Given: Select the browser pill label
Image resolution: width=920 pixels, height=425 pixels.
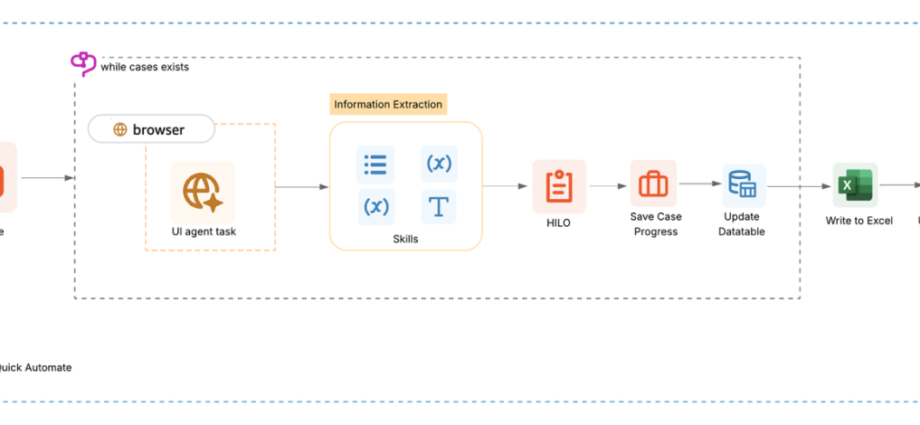Looking at the screenshot, I should pyautogui.click(x=158, y=129).
